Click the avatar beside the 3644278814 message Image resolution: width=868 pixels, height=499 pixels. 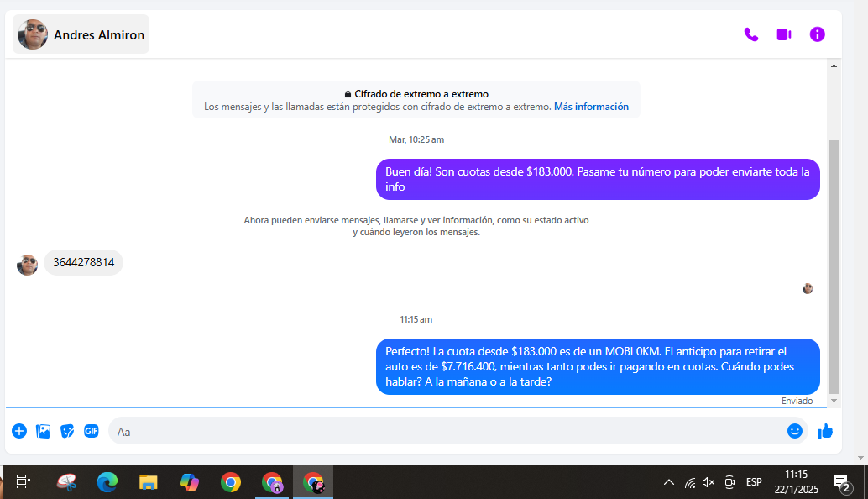click(28, 265)
